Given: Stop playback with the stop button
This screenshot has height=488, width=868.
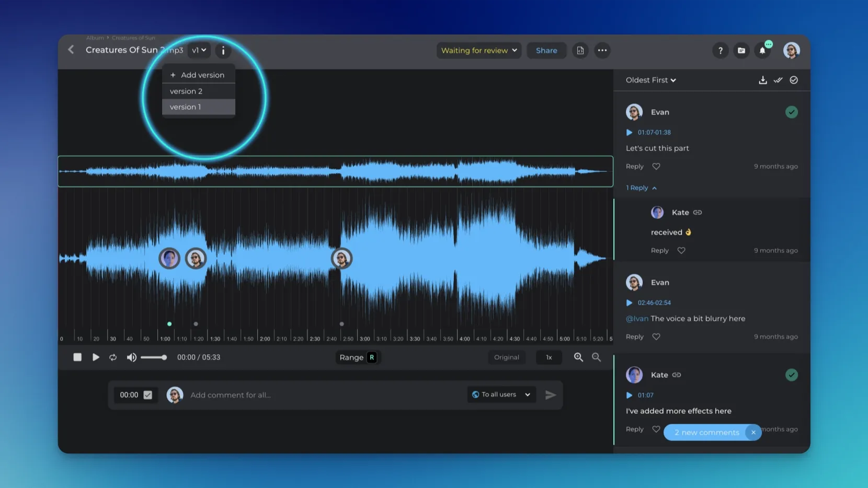Looking at the screenshot, I should coord(77,357).
